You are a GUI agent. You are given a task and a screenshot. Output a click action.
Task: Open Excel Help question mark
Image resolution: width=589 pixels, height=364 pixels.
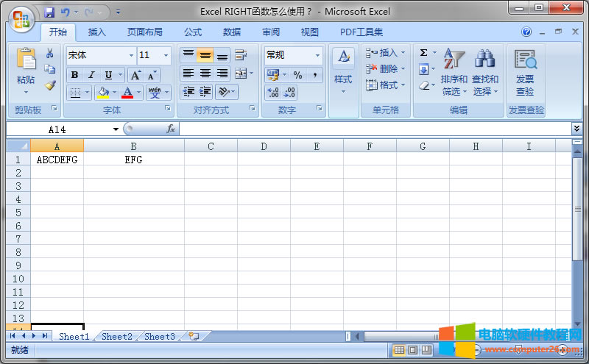coord(526,32)
